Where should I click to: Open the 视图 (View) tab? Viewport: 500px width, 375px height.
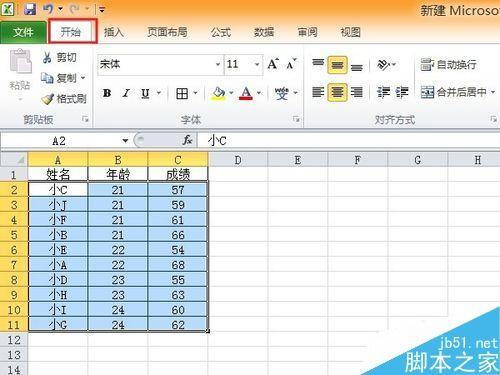coord(350,32)
